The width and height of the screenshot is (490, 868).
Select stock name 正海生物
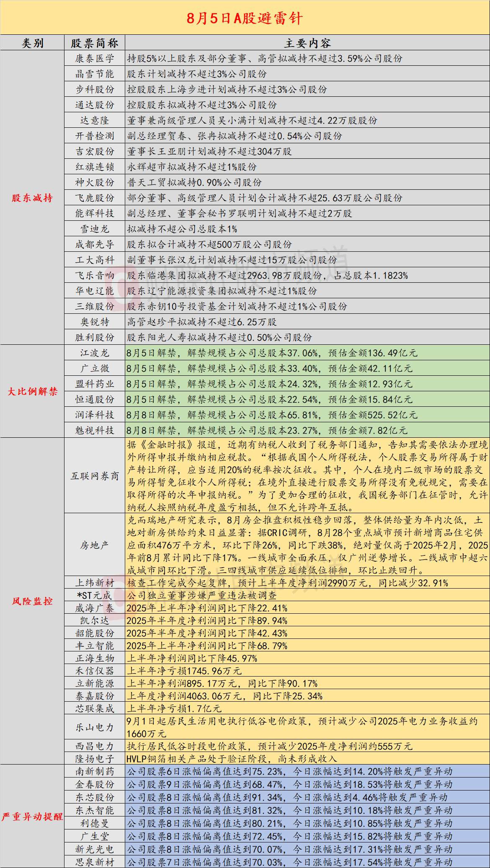tap(95, 658)
